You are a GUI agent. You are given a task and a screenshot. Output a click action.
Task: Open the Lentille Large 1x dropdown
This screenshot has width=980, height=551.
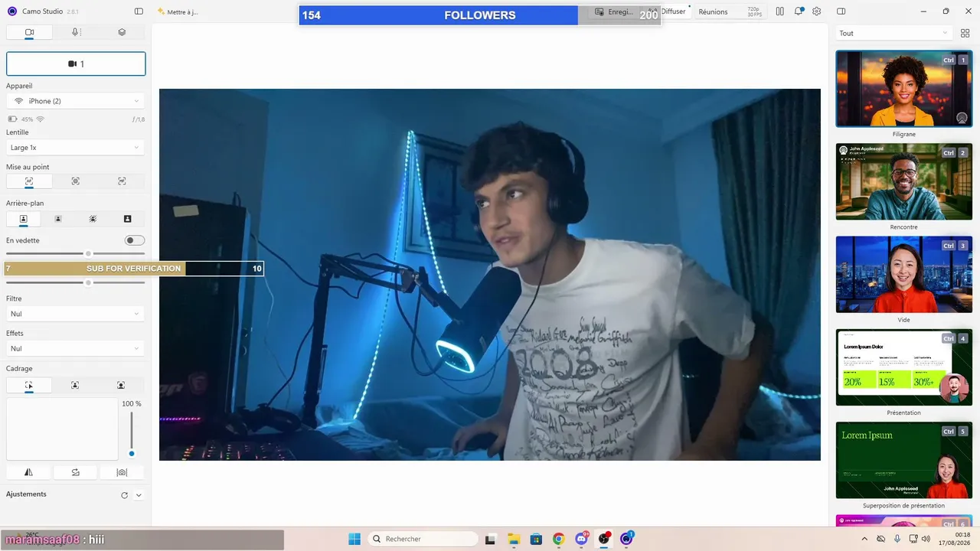(76, 148)
